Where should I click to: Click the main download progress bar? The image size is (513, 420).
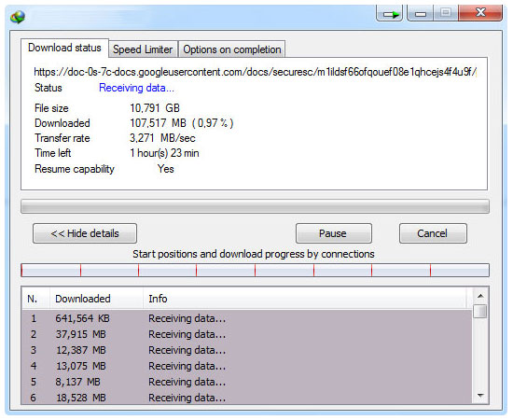(x=255, y=206)
